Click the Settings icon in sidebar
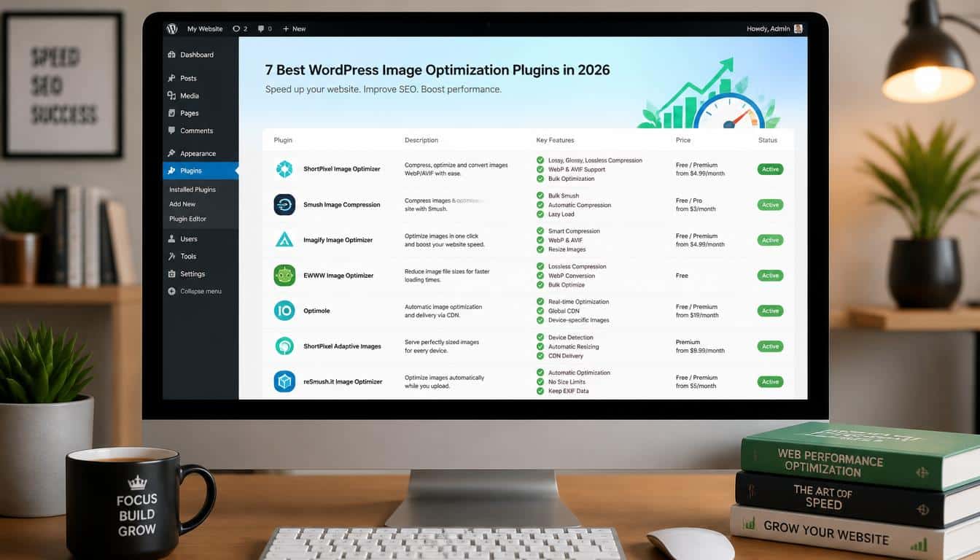 (172, 273)
